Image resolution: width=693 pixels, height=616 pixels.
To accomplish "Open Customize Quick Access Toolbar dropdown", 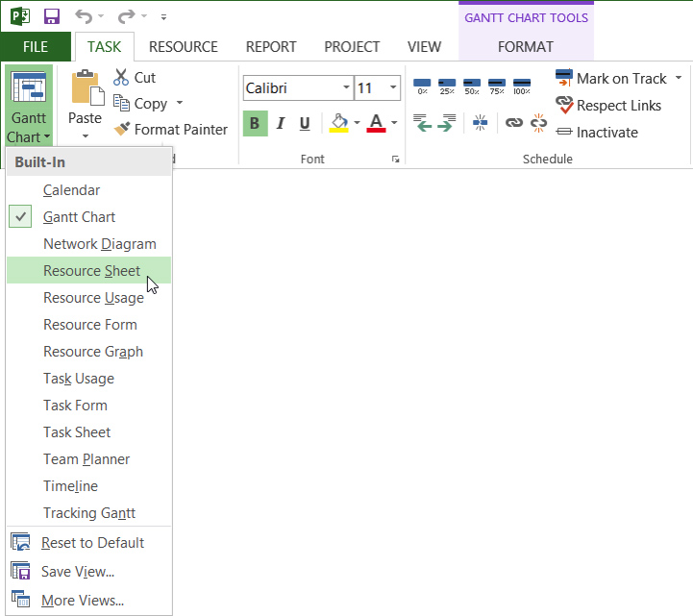I will point(163,17).
